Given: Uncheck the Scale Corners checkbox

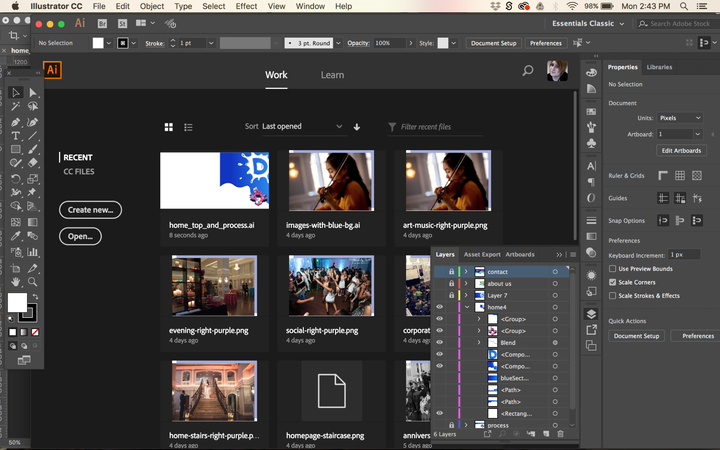Looking at the screenshot, I should click(x=613, y=282).
